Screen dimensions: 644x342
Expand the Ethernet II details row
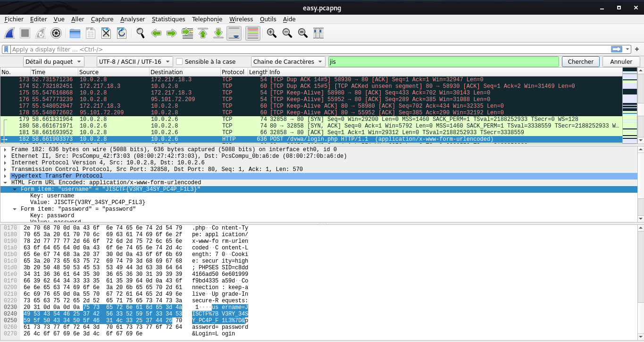(x=5, y=156)
